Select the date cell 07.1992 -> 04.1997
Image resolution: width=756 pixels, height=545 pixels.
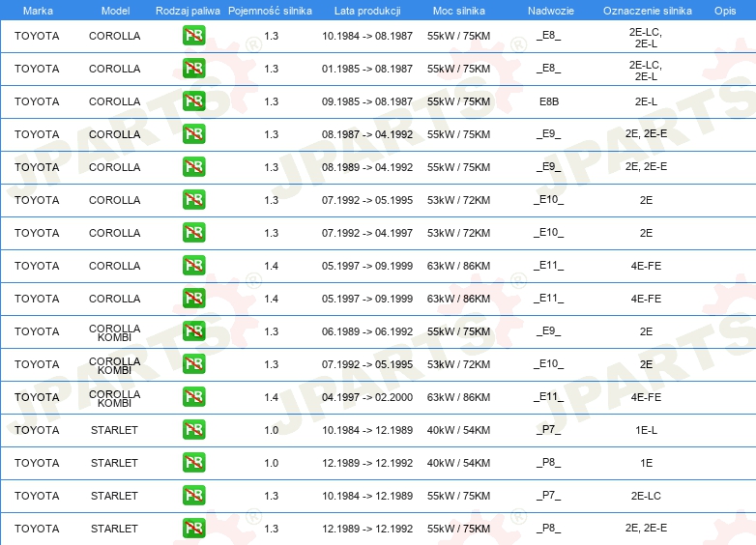tap(367, 233)
